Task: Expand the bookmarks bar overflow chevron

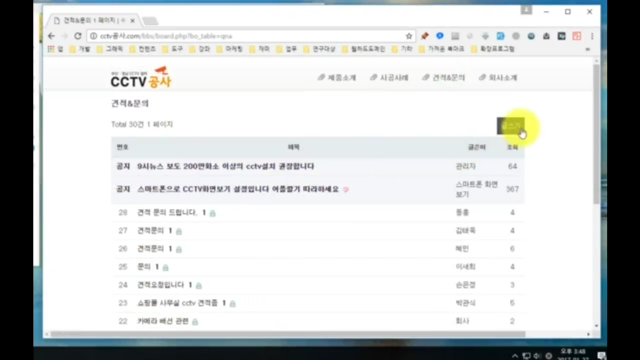Action: click(x=588, y=49)
